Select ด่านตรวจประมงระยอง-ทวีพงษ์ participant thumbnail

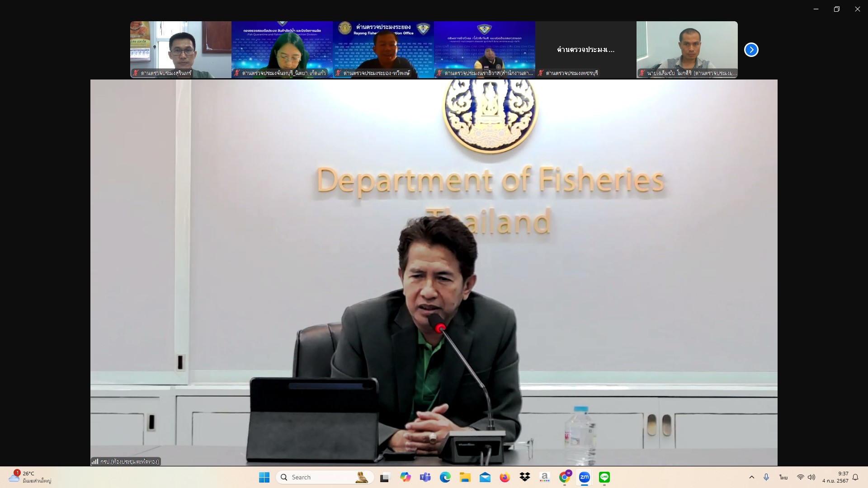(x=383, y=50)
